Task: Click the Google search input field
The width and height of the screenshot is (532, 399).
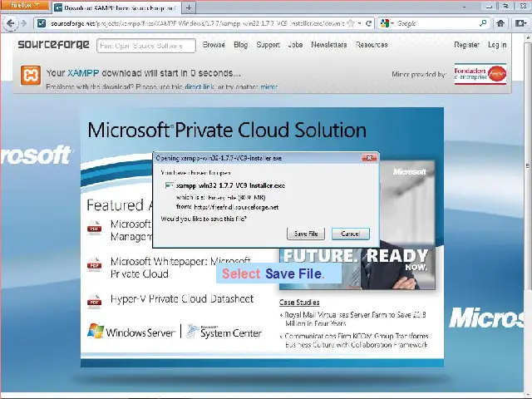Action: [x=437, y=23]
